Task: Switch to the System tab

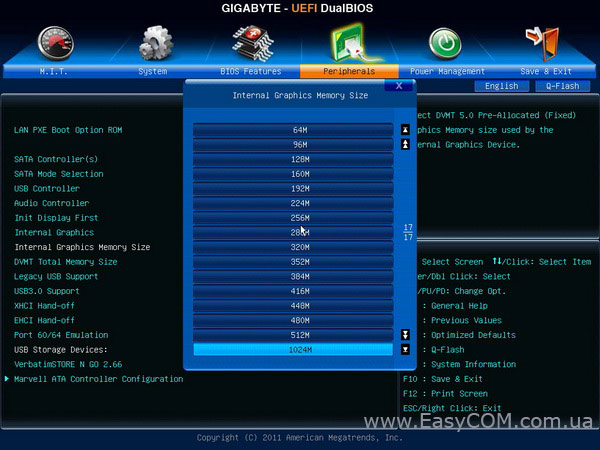Action: point(153,71)
